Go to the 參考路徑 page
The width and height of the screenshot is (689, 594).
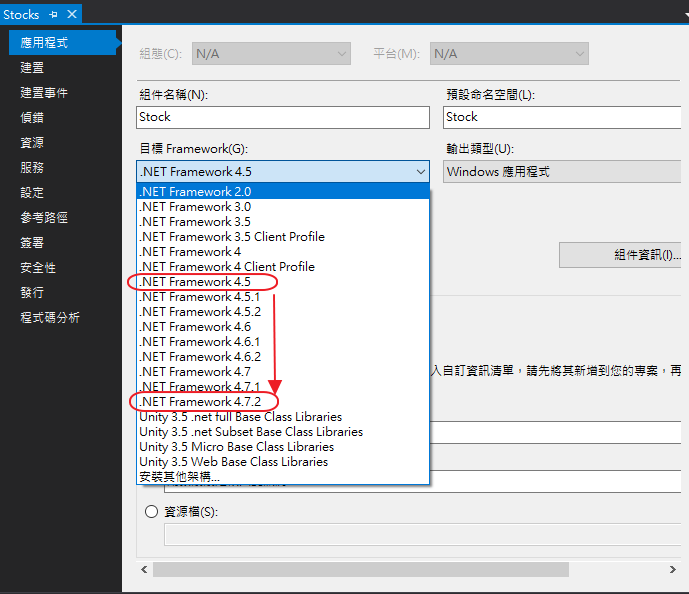pos(44,217)
